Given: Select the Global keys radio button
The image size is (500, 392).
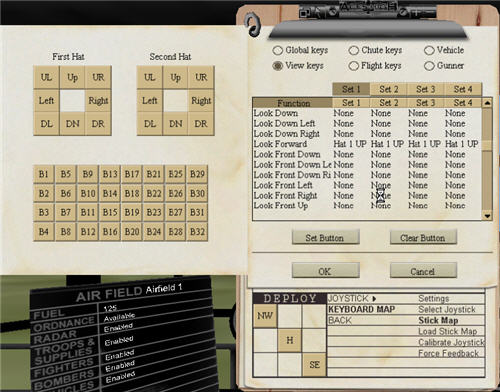Looking at the screenshot, I should tap(277, 51).
